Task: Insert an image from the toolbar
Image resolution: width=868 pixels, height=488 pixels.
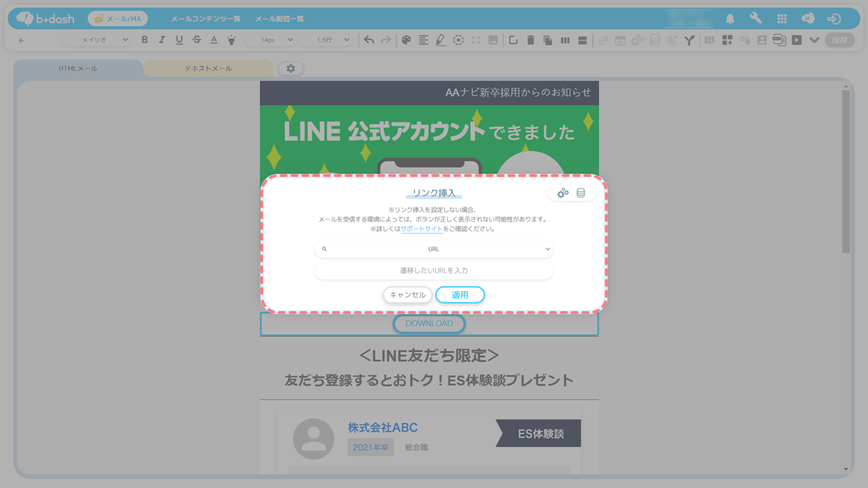Action: pyautogui.click(x=493, y=40)
